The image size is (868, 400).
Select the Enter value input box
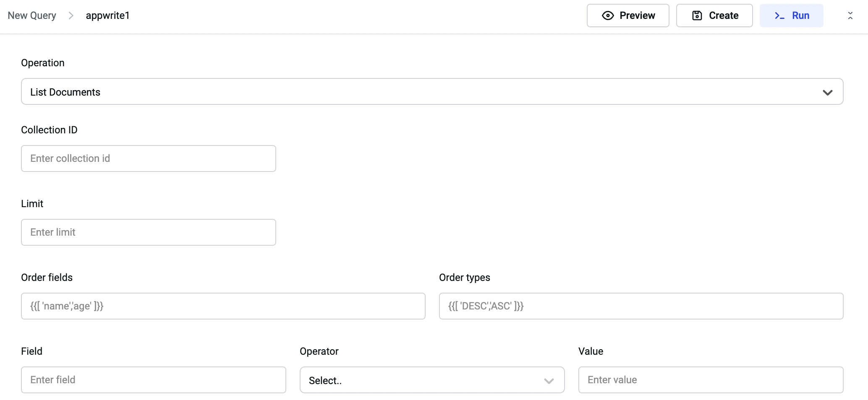coord(711,380)
